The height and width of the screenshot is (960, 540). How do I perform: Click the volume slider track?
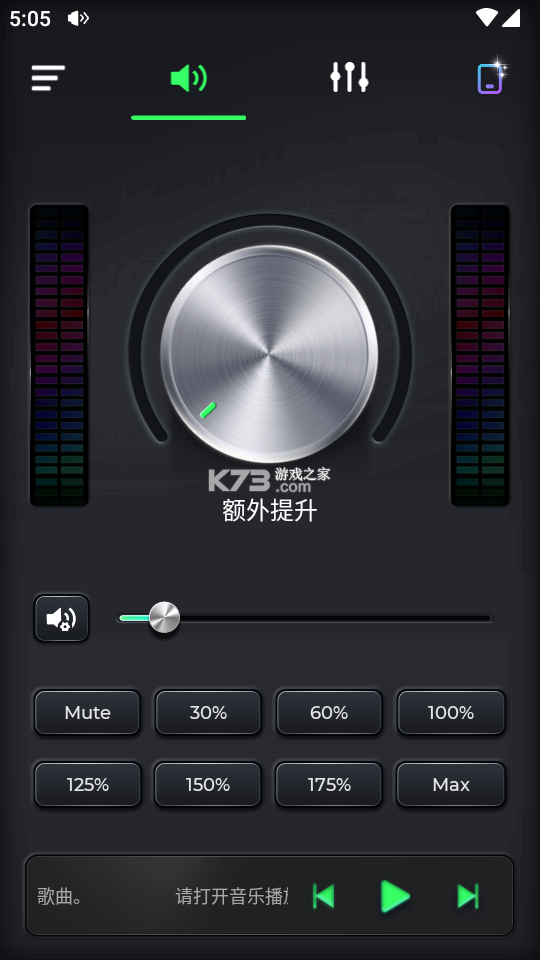305,618
